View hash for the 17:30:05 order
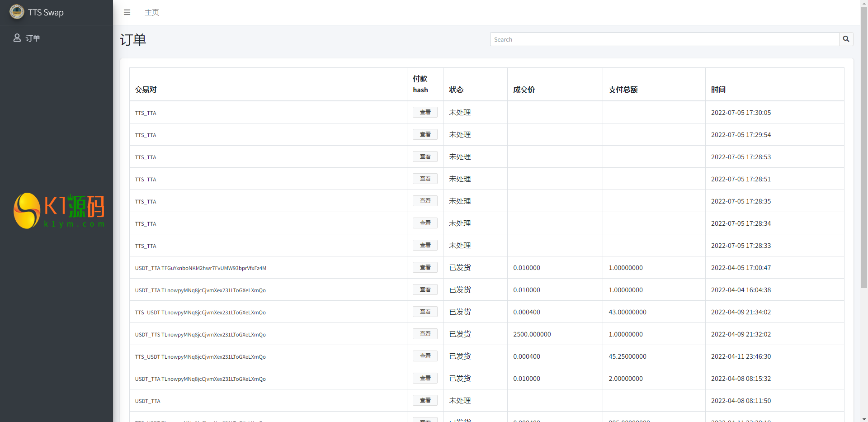Image resolution: width=868 pixels, height=422 pixels. 425,112
